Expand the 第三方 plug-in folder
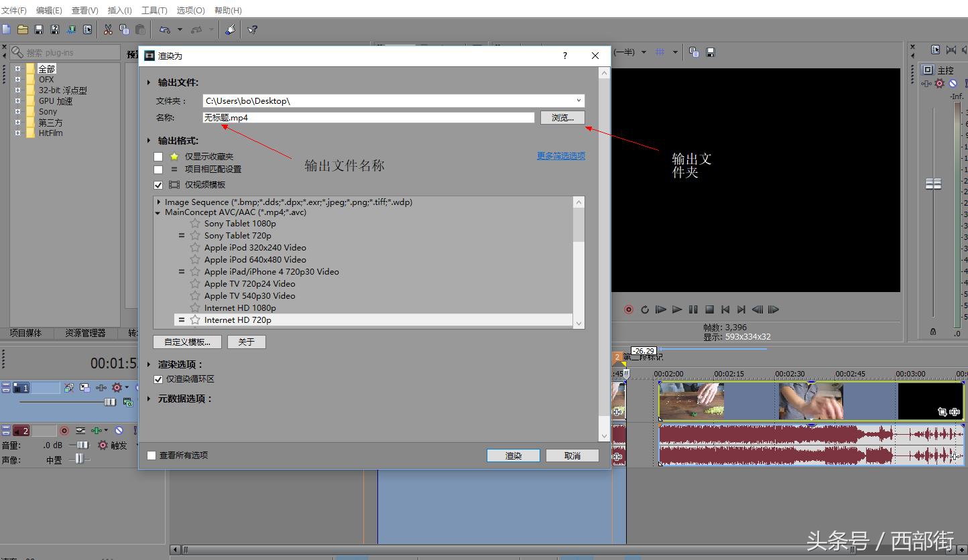This screenshot has width=968, height=560. pyautogui.click(x=17, y=123)
